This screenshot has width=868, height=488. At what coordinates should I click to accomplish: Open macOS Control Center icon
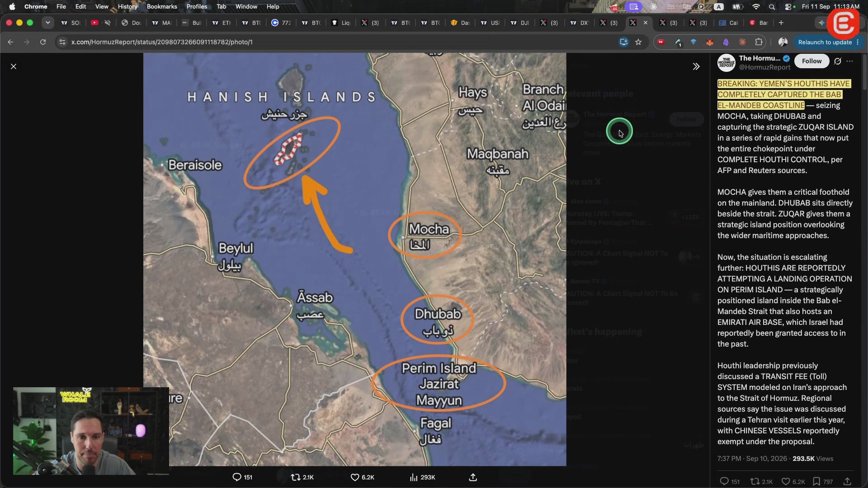[x=788, y=6]
